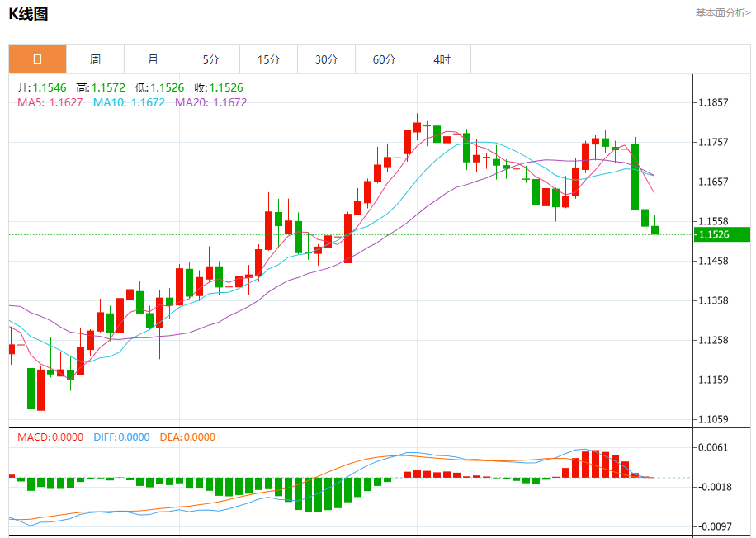Click the 1.1358 price axis label

pos(714,300)
